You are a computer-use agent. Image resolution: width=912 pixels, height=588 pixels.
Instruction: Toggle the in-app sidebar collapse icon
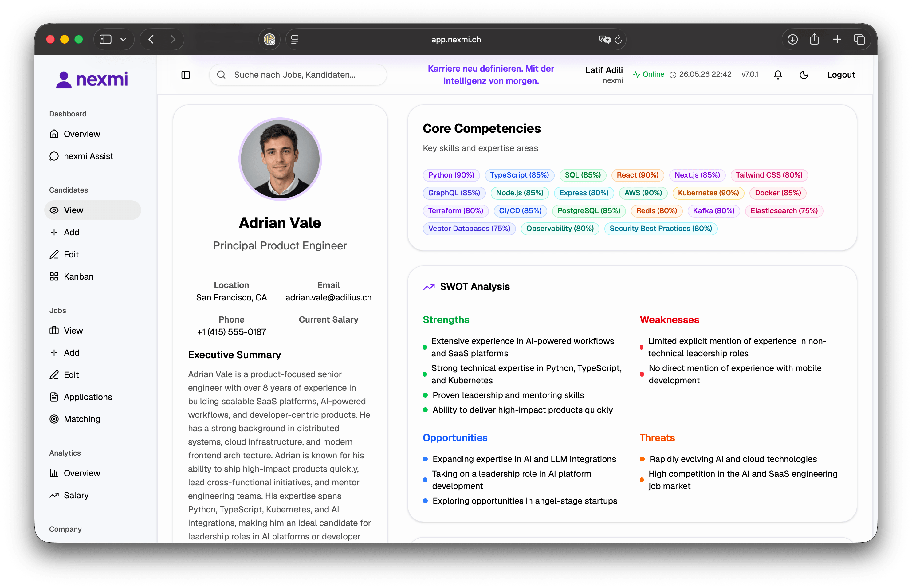coord(186,75)
